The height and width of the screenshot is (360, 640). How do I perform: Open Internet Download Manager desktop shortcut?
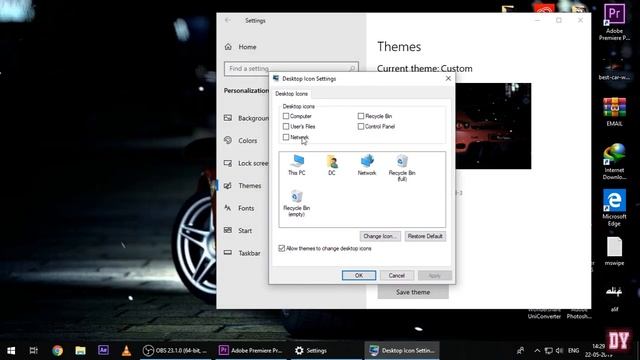click(x=614, y=162)
